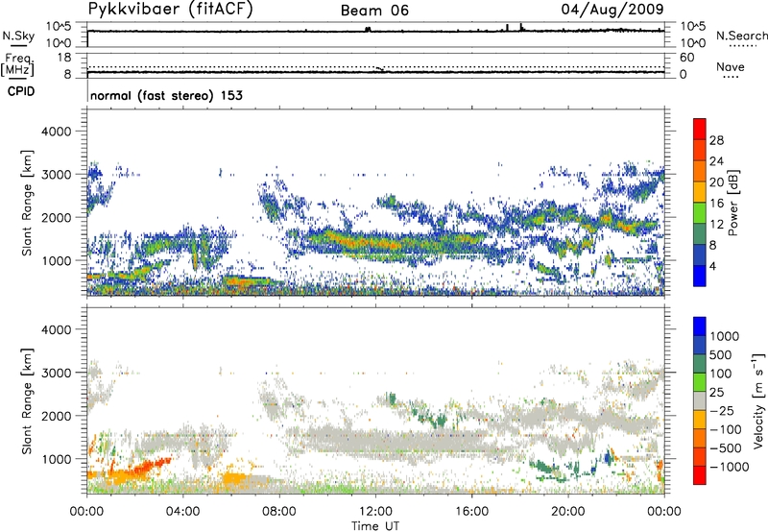Viewport: 768px width, 532px height.
Task: Click the noise spike near 18:00 in N.Sky panel
Action: pos(521,27)
